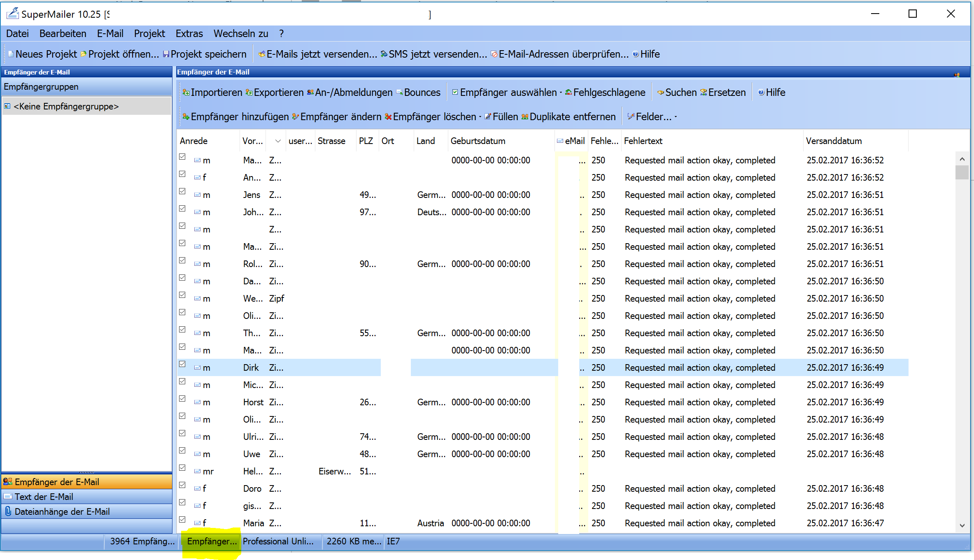
Task: Click scrollbar down arrow in recipient list
Action: click(x=962, y=525)
